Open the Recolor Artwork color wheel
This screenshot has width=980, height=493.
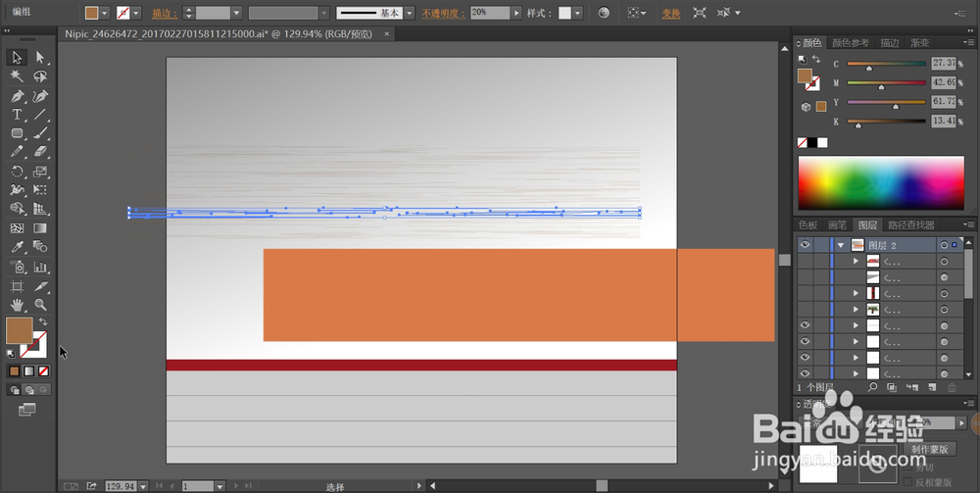coord(603,13)
